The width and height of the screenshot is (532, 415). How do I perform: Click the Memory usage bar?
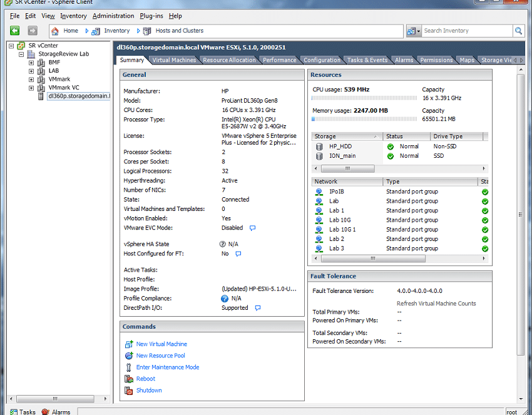[x=364, y=119]
